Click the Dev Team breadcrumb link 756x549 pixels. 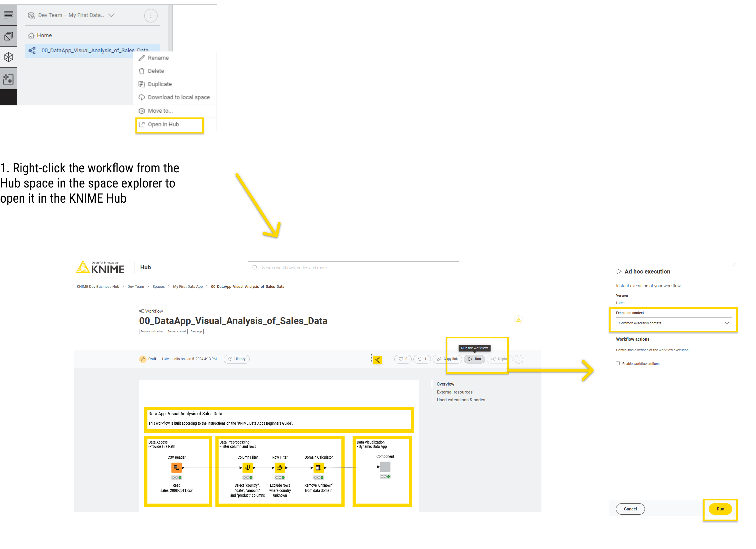(x=136, y=286)
